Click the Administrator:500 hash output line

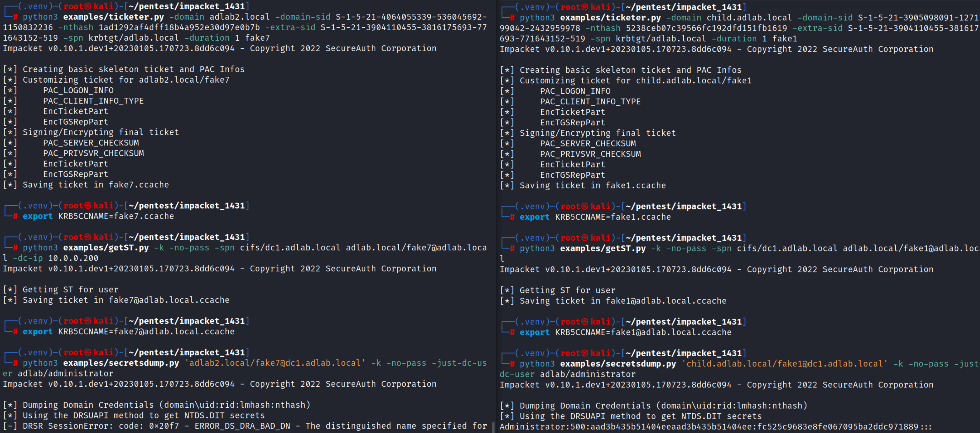[715, 427]
